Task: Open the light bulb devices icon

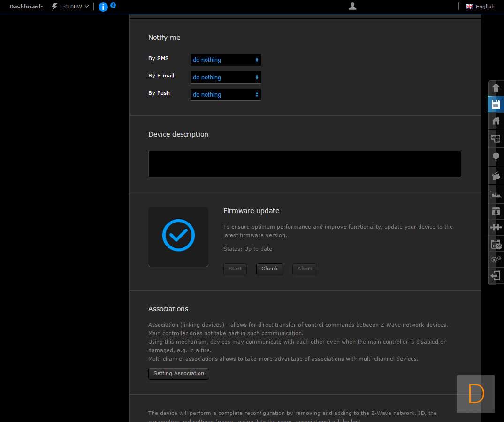Action: tap(496, 157)
